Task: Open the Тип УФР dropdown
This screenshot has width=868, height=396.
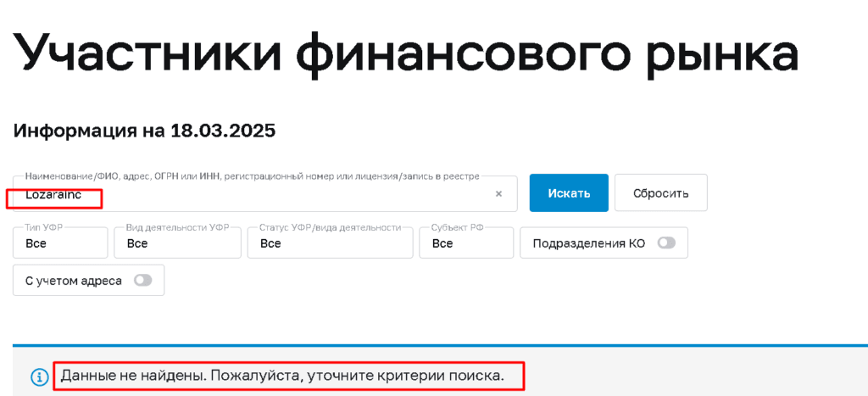Action: pyautogui.click(x=60, y=243)
